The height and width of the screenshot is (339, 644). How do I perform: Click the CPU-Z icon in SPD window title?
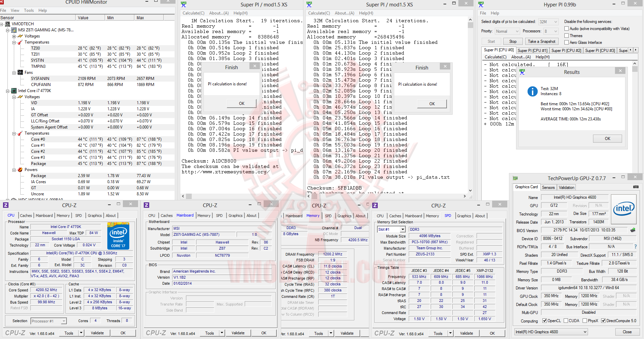tap(375, 205)
